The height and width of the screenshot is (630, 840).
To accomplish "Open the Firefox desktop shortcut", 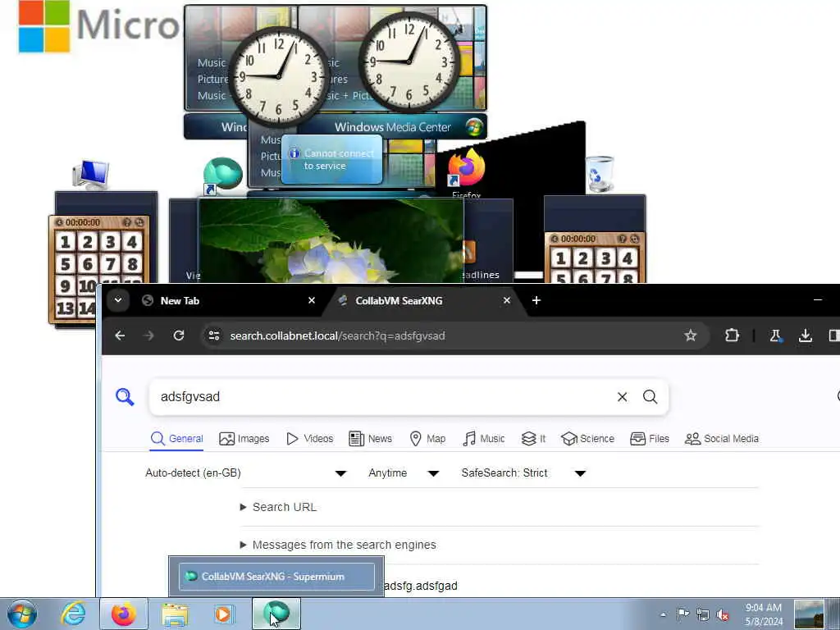I will [x=466, y=172].
